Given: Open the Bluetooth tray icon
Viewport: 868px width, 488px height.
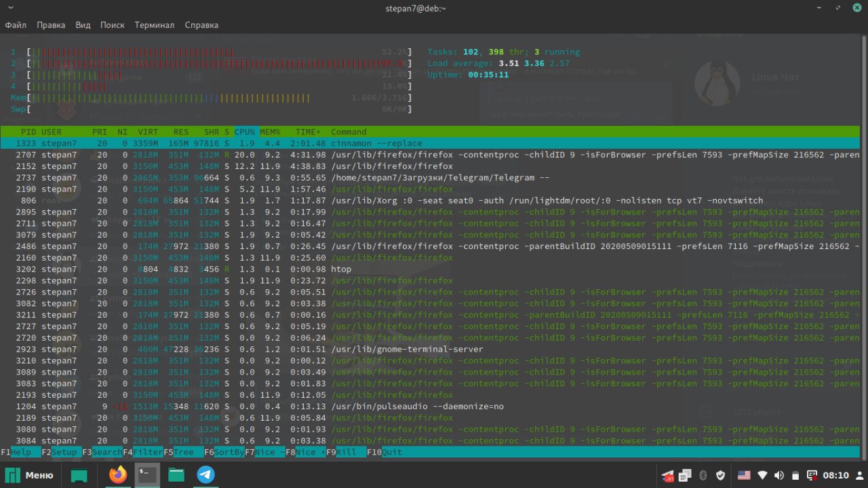Looking at the screenshot, I should click(x=703, y=475).
